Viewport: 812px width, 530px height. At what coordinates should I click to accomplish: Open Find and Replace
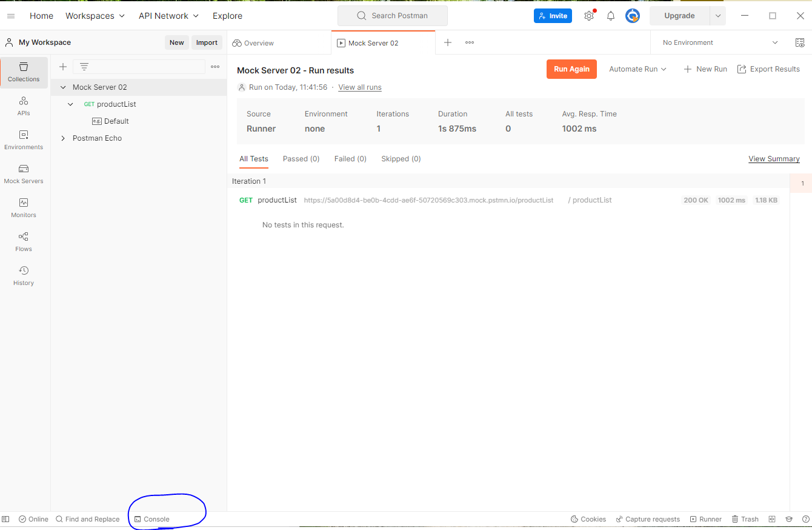coord(88,519)
